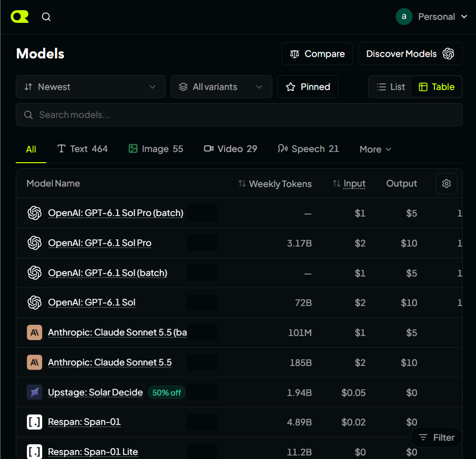This screenshot has width=476, height=459.
Task: Click the Discover Models button
Action: click(x=410, y=54)
